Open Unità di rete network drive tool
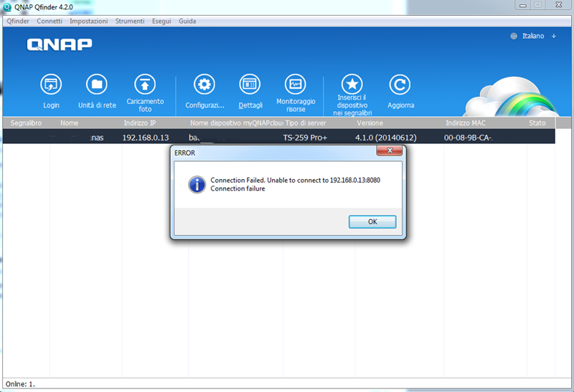 click(97, 85)
